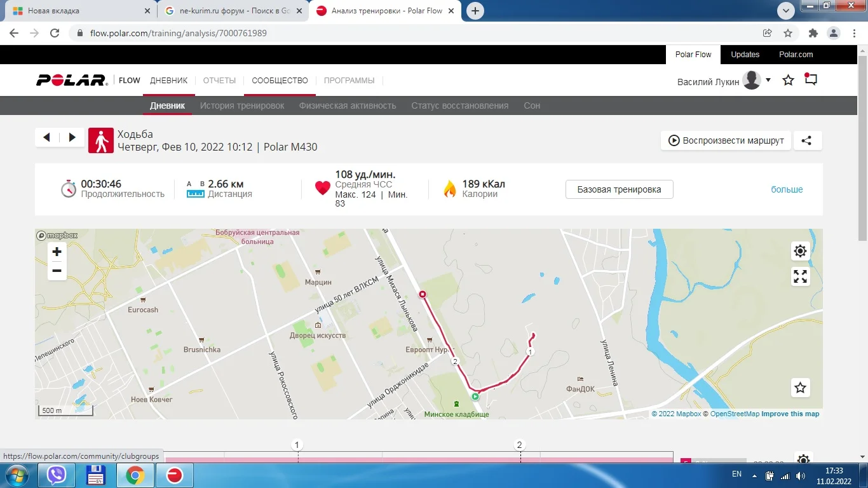The image size is (868, 488).
Task: Open the floppy disk app in taskbar
Action: (x=95, y=475)
